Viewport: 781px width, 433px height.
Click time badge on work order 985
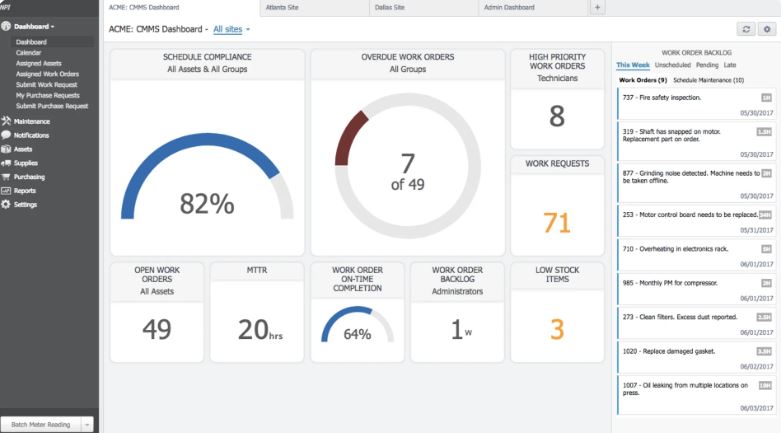click(x=766, y=283)
